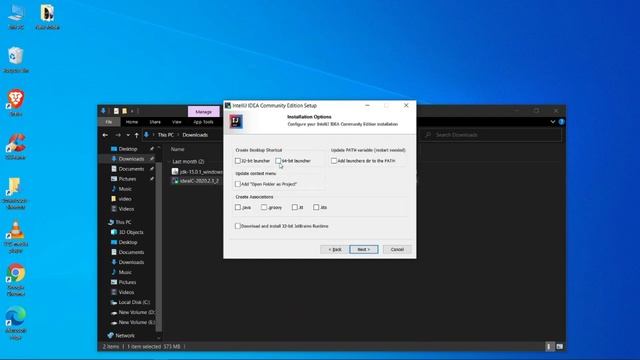This screenshot has height=360, width=640.
Task: Click the IntelliJ setup title bar icon
Action: [x=228, y=105]
